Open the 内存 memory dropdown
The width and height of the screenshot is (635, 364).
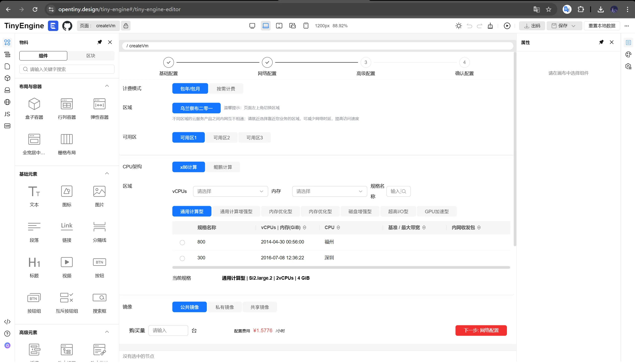point(329,191)
